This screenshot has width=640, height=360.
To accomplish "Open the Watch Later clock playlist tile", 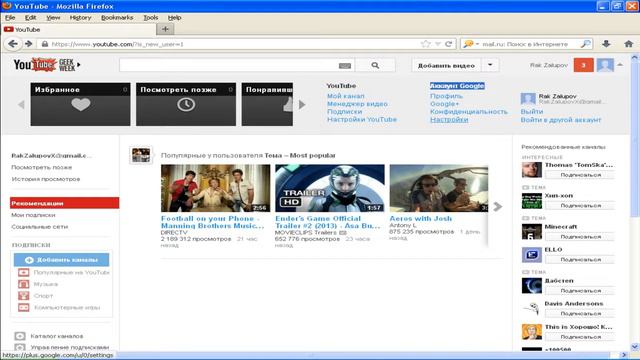I will pos(186,104).
